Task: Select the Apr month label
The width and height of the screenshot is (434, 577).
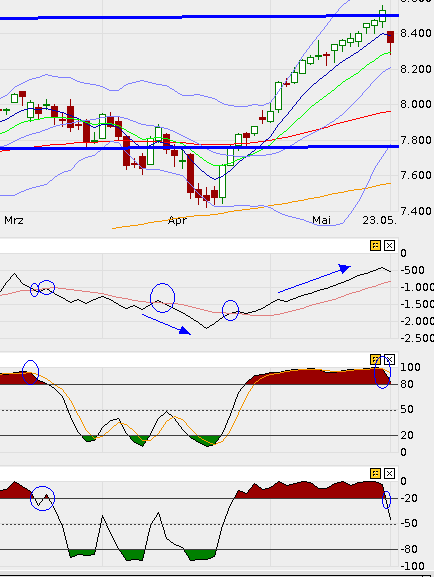Action: coord(177,221)
